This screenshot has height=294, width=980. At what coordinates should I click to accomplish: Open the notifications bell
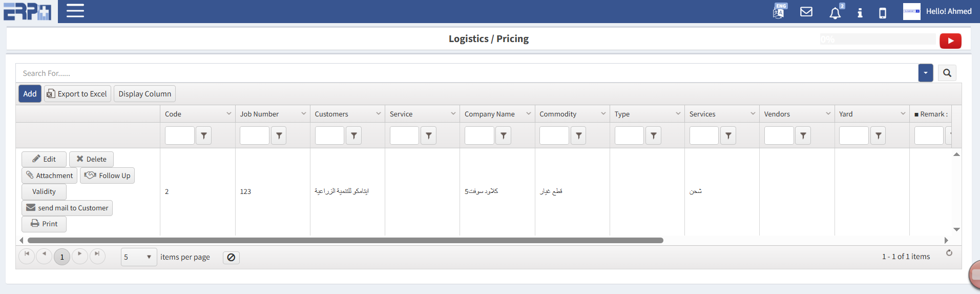(835, 13)
